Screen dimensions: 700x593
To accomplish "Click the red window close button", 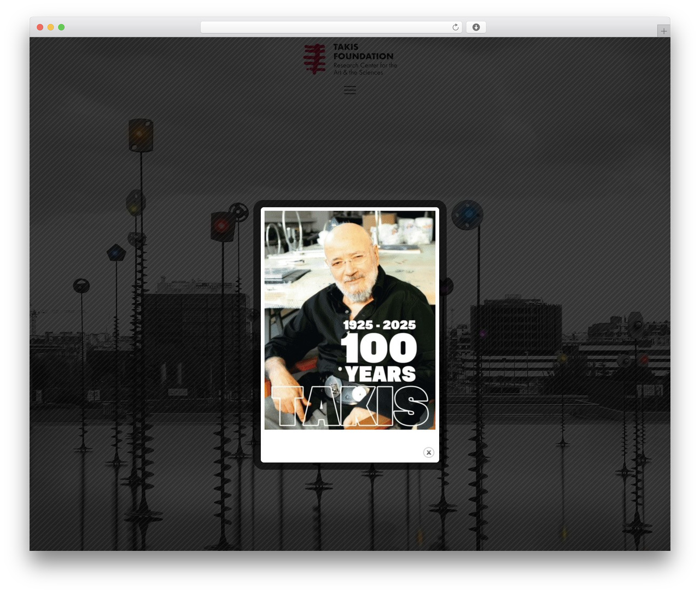I will 40,27.
